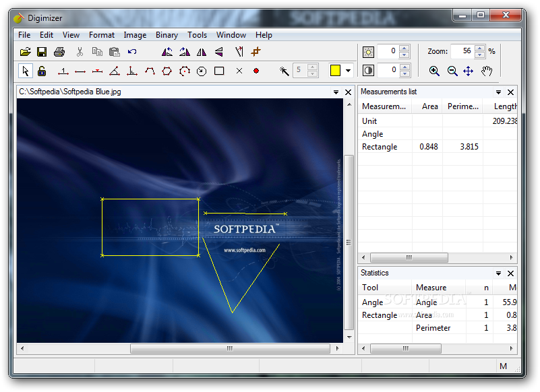Open an image file with the folder icon
Screen dimensions: 540x392
point(25,52)
